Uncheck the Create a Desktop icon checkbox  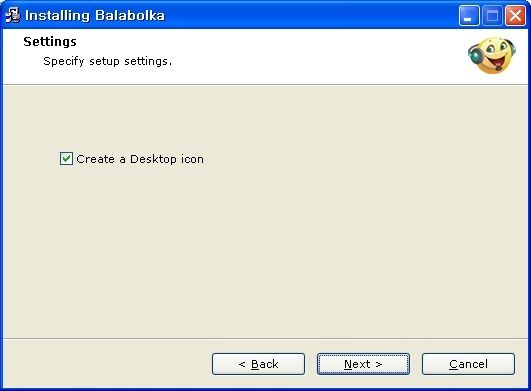point(66,158)
